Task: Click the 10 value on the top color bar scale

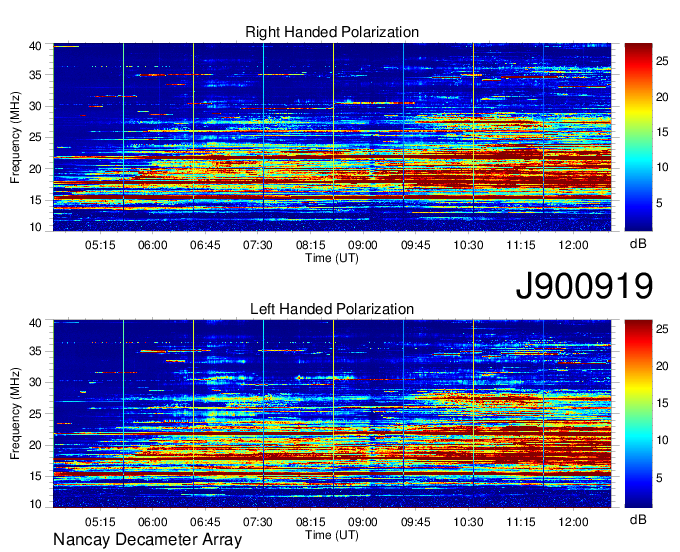Action: click(662, 167)
